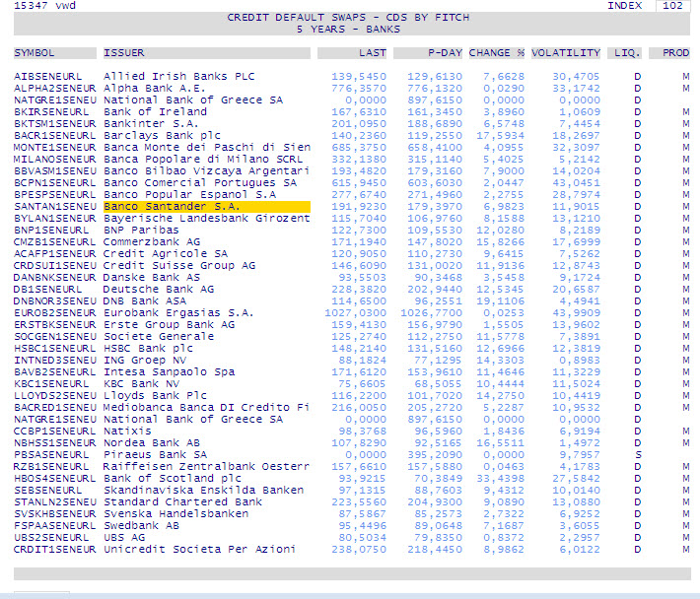The image size is (700, 599).
Task: Select issuer Natixis
Action: click(127, 431)
